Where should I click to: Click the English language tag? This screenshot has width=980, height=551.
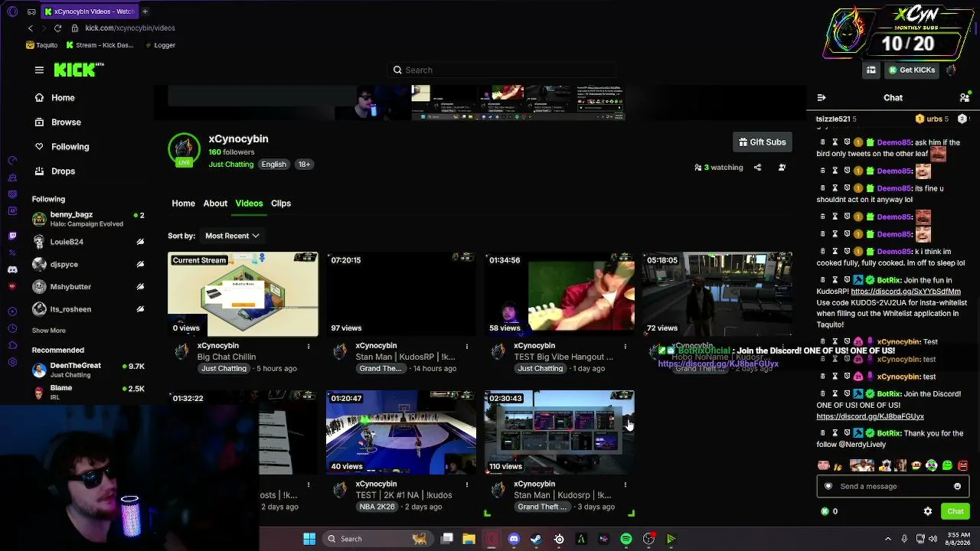click(x=273, y=165)
